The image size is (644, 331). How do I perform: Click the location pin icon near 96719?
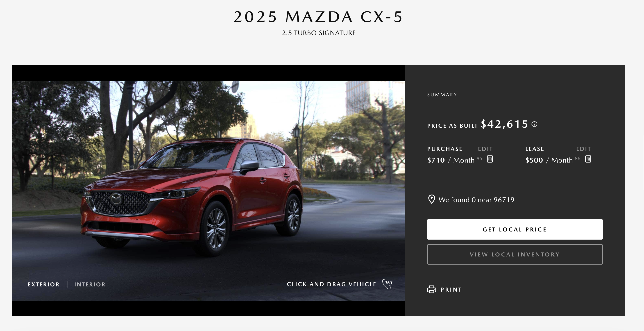tap(431, 200)
